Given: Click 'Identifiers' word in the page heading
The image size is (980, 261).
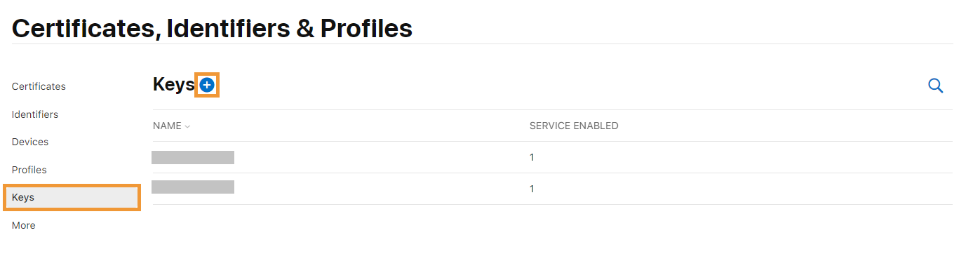Looking at the screenshot, I should [x=230, y=28].
